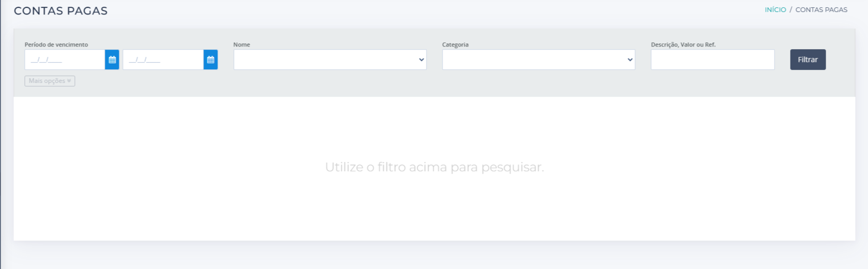868x269 pixels.
Task: Open the Nome dropdown list
Action: pyautogui.click(x=329, y=59)
